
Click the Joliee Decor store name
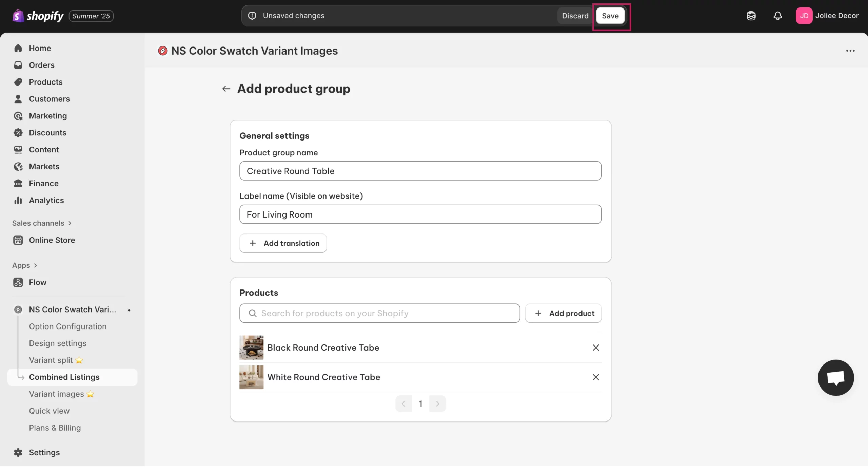[837, 16]
